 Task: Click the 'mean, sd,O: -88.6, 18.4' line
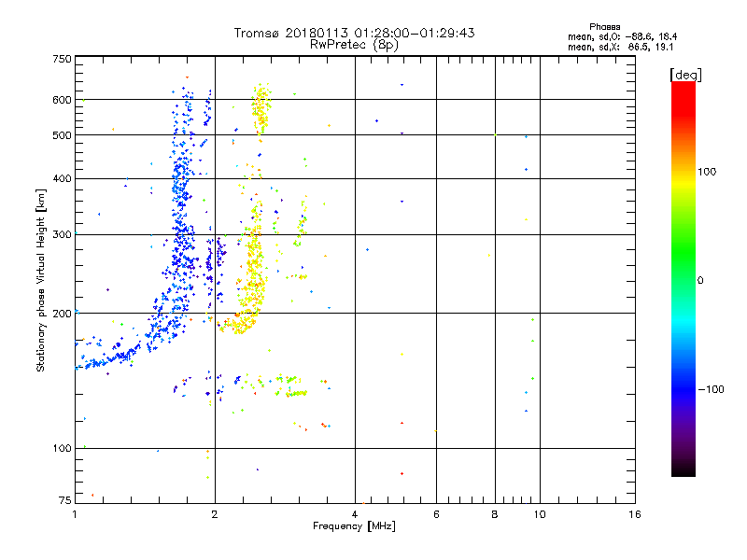point(622,37)
